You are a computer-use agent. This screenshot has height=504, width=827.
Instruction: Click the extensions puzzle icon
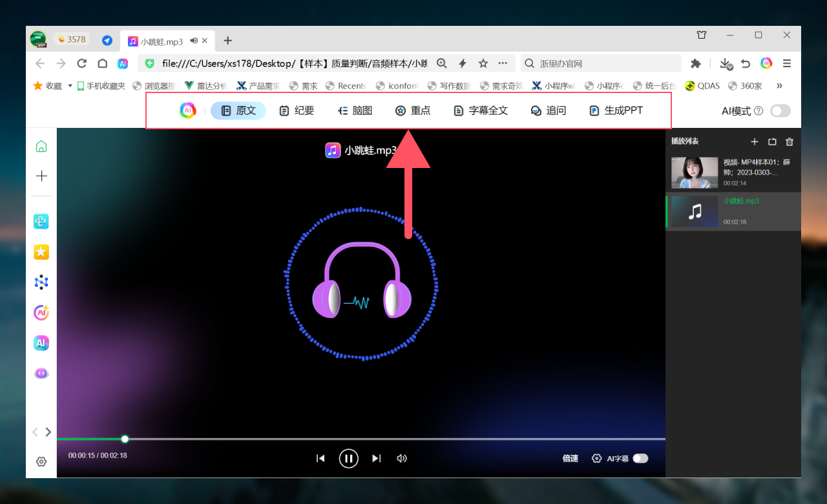point(696,63)
